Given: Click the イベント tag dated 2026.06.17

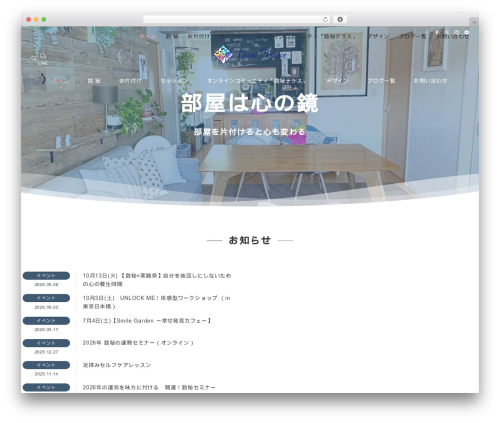Looking at the screenshot, I should 46,321.
